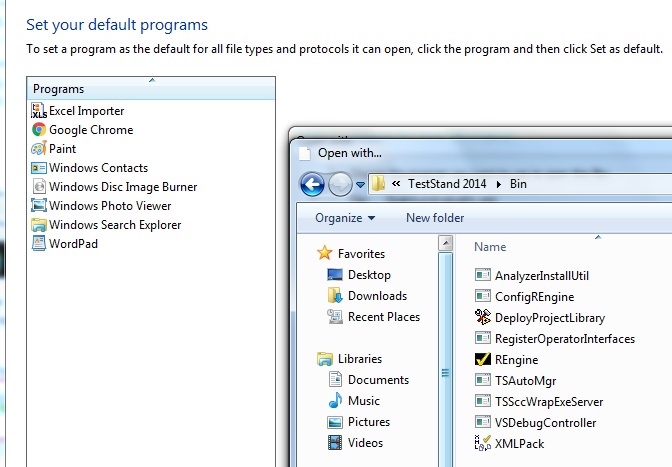The width and height of the screenshot is (672, 467).
Task: Select the Excel Importer program label
Action: point(87,111)
